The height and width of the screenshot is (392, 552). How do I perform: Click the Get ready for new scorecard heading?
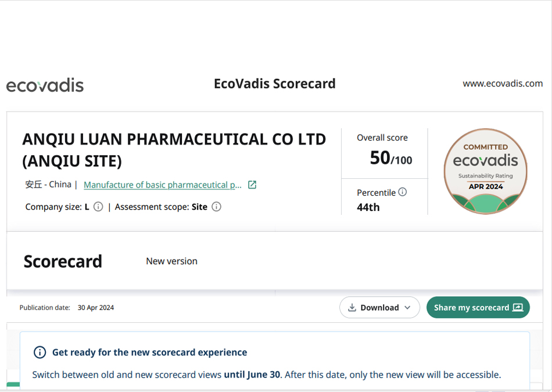point(149,353)
